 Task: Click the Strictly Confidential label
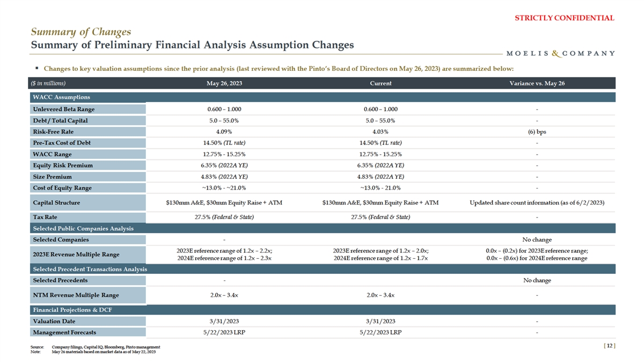coord(564,18)
